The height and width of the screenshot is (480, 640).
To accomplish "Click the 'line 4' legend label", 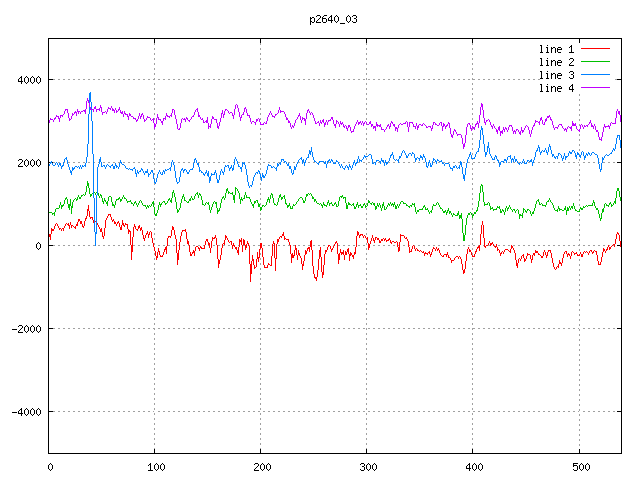I will tap(555, 88).
